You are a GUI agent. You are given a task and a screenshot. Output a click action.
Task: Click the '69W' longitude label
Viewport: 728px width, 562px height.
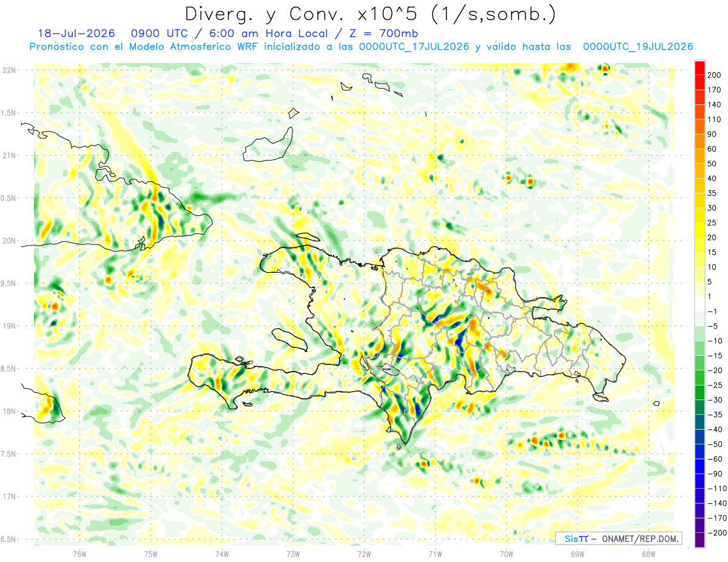pyautogui.click(x=578, y=554)
